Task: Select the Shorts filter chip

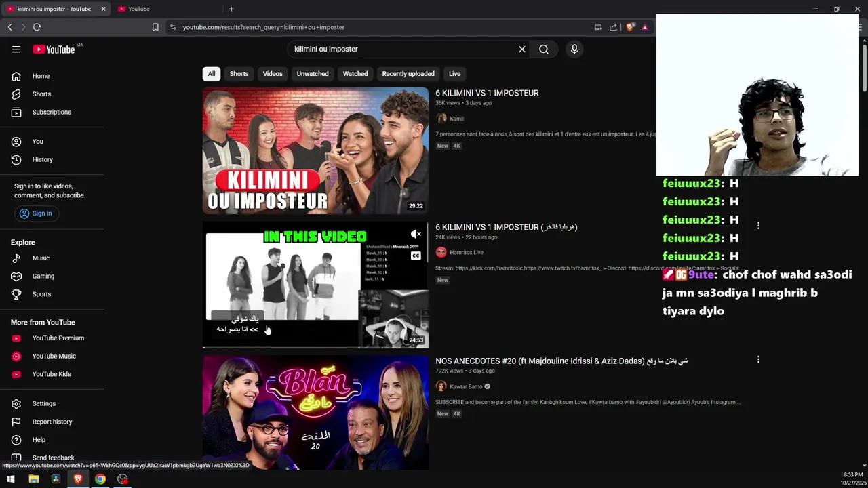Action: point(239,74)
